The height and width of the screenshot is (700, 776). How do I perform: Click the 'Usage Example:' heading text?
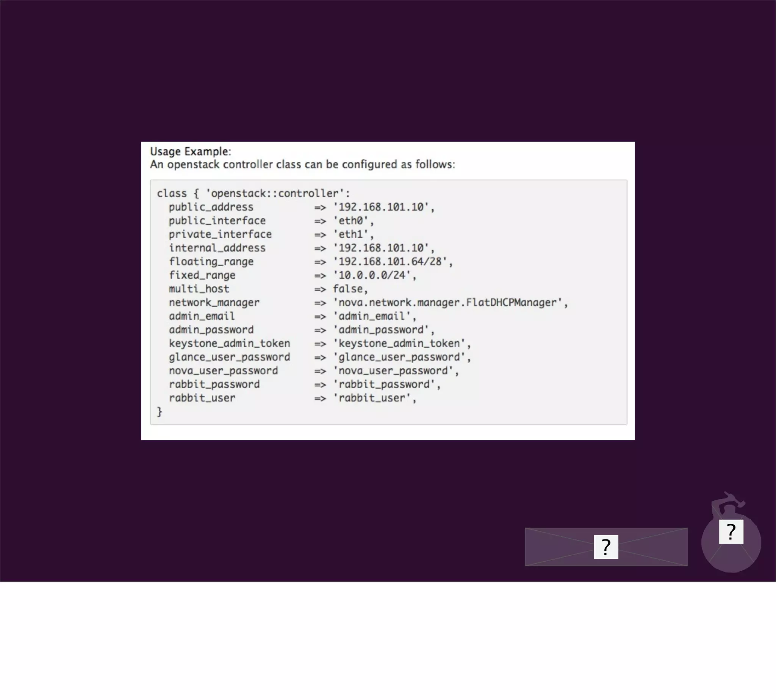click(191, 152)
